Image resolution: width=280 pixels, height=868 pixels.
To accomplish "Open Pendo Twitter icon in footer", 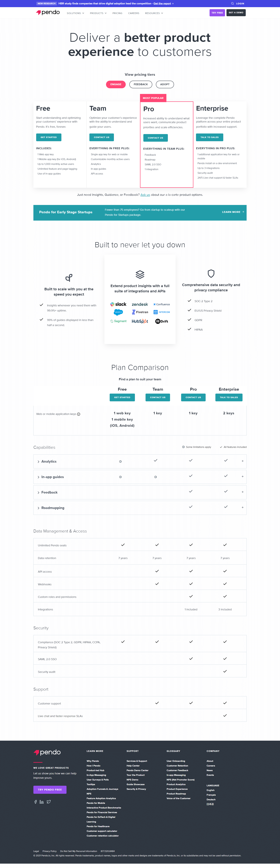I will (49, 802).
